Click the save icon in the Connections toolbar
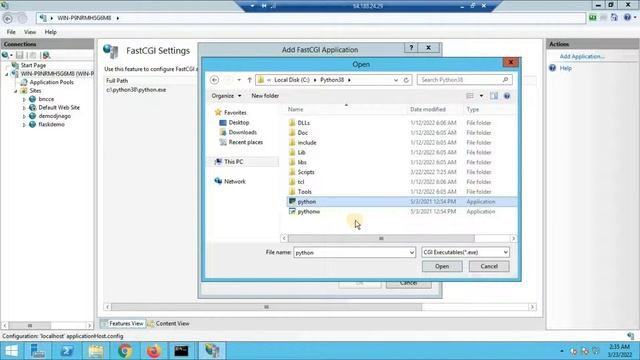Viewport: 640px width, 360px height. coord(20,55)
